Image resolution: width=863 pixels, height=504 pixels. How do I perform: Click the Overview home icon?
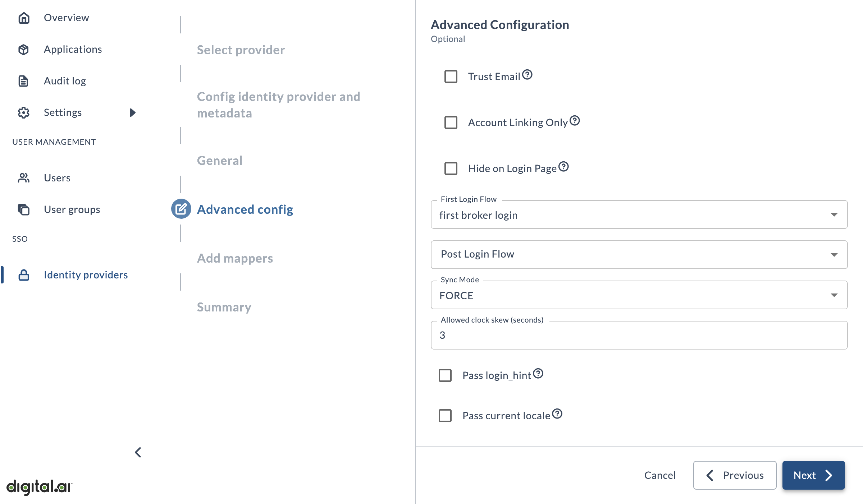[x=24, y=17]
